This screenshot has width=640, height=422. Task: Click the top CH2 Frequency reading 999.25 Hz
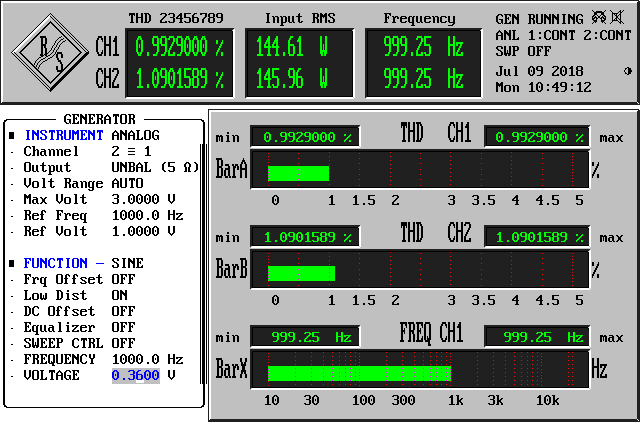click(x=423, y=79)
